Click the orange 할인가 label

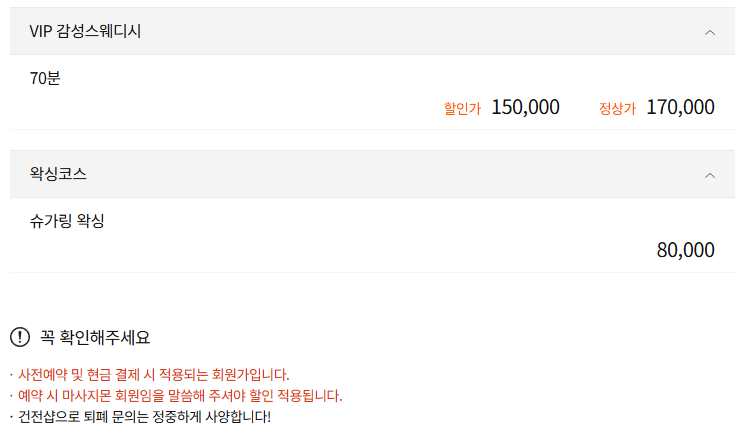click(x=462, y=108)
